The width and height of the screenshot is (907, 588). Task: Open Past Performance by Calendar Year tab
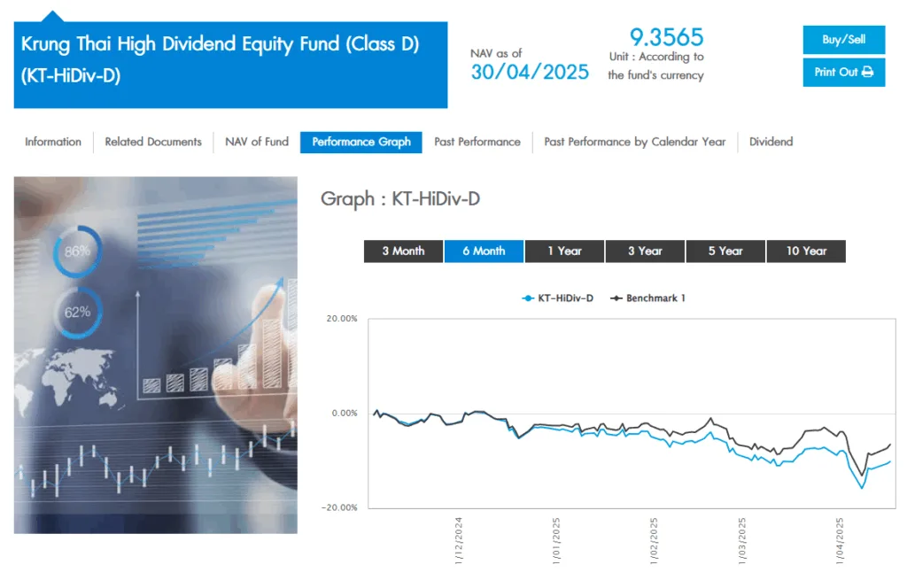(634, 142)
